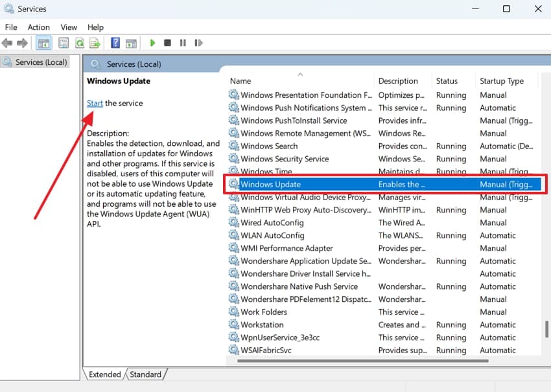Sort by the Status column header
Viewport: 551px width, 392px height.
point(447,81)
